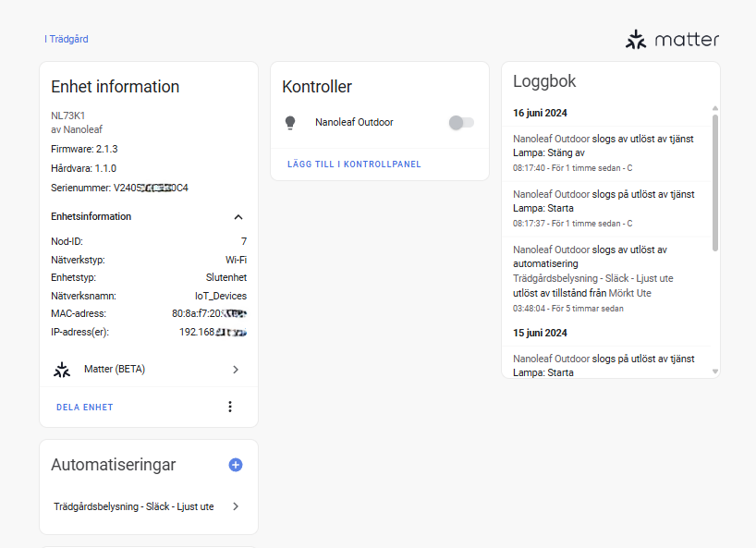Click the Loggbok scrollbar thumb
The image size is (756, 548).
(715, 183)
